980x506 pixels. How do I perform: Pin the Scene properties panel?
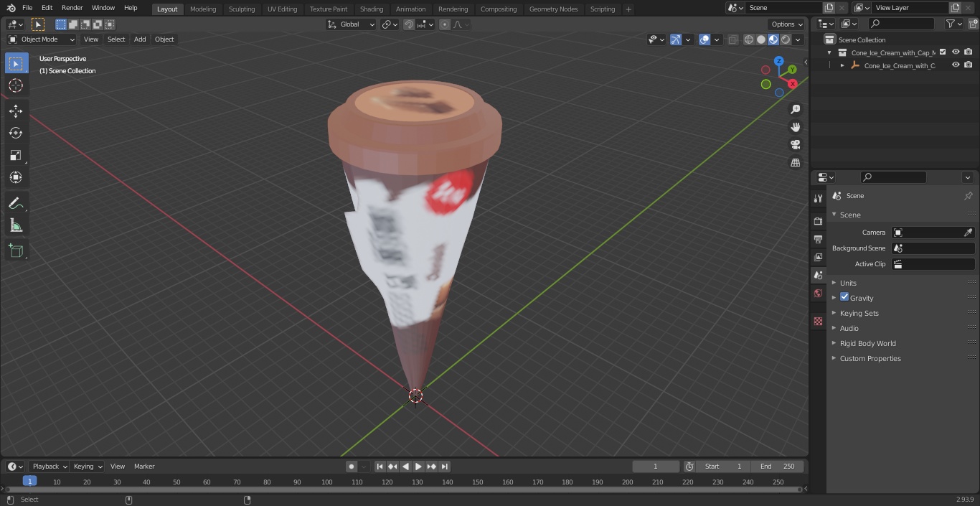click(968, 196)
